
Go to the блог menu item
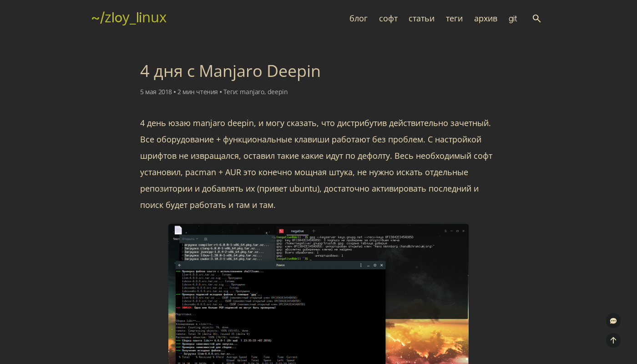[358, 19]
